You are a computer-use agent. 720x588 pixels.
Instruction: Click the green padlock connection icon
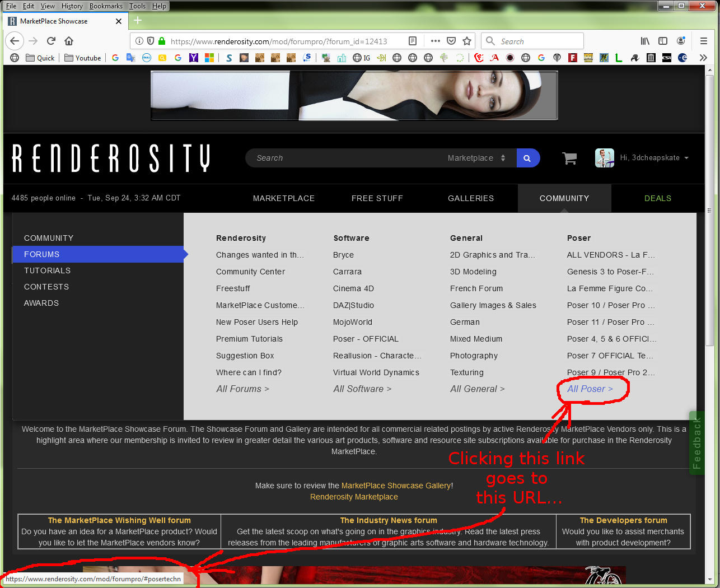[x=162, y=41]
